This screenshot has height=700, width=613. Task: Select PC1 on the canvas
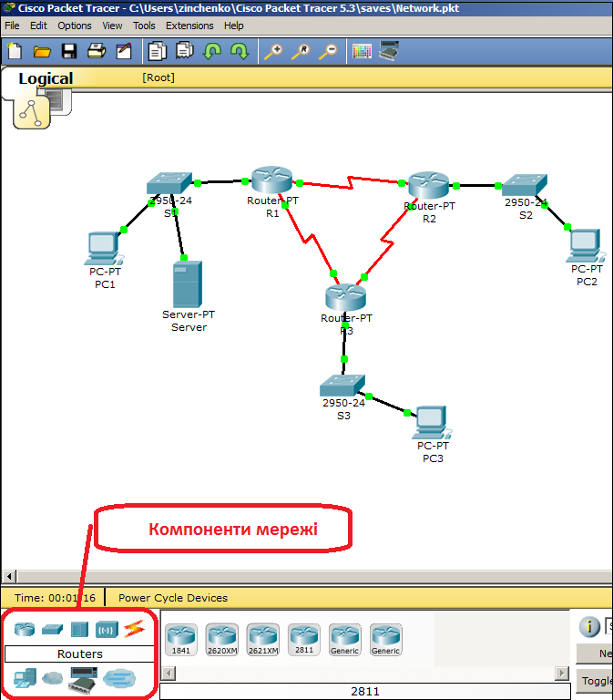(x=104, y=249)
